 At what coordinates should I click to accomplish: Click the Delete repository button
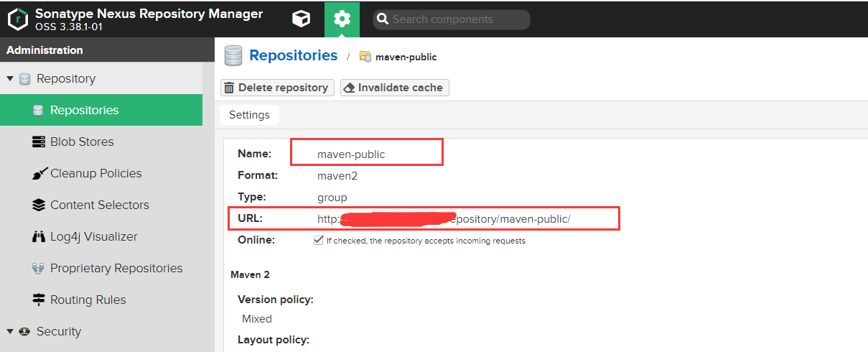(x=277, y=88)
